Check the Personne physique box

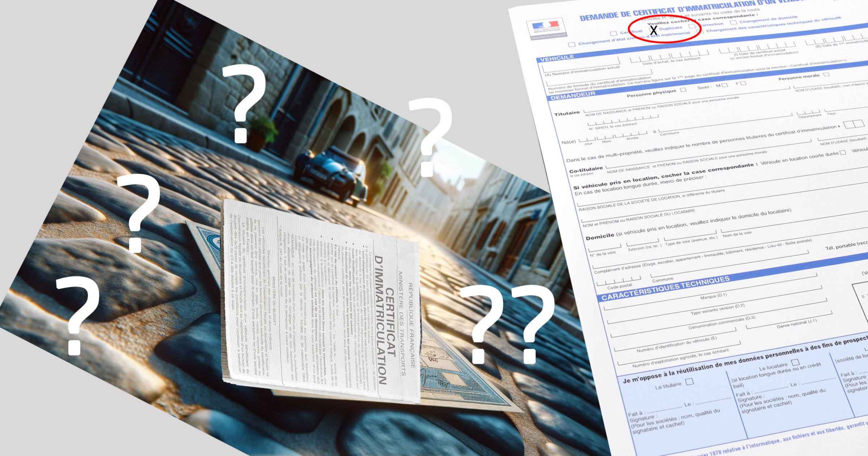(x=683, y=90)
